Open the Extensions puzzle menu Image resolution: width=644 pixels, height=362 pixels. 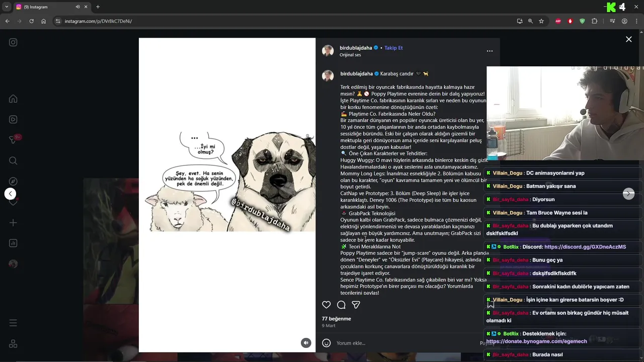(595, 21)
